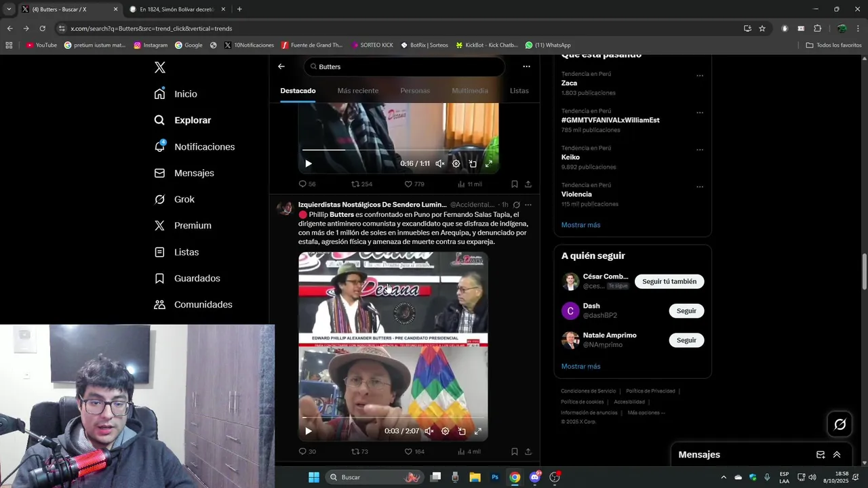Reply to post with 56 comments
The image size is (868, 488).
pos(307,184)
